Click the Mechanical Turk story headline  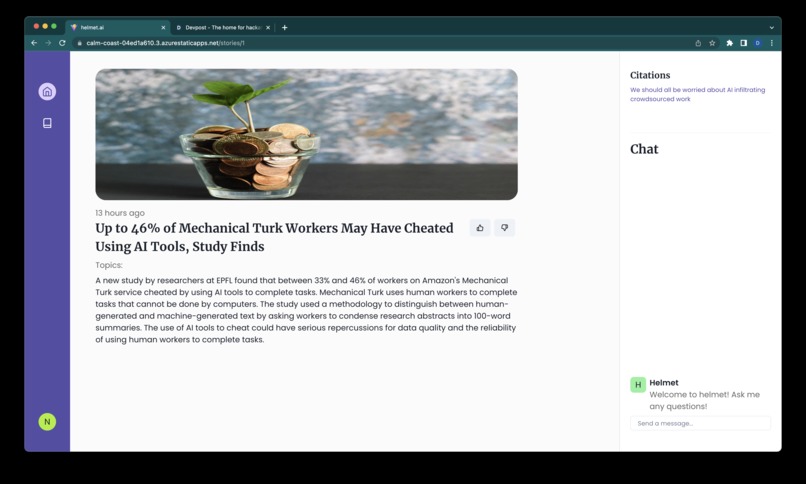tap(274, 237)
